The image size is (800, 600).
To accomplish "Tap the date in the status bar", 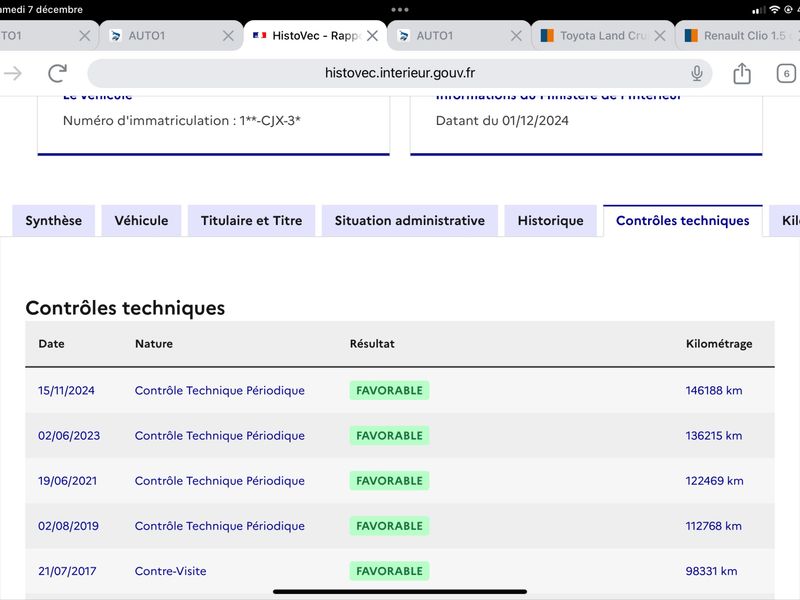I will (x=41, y=10).
